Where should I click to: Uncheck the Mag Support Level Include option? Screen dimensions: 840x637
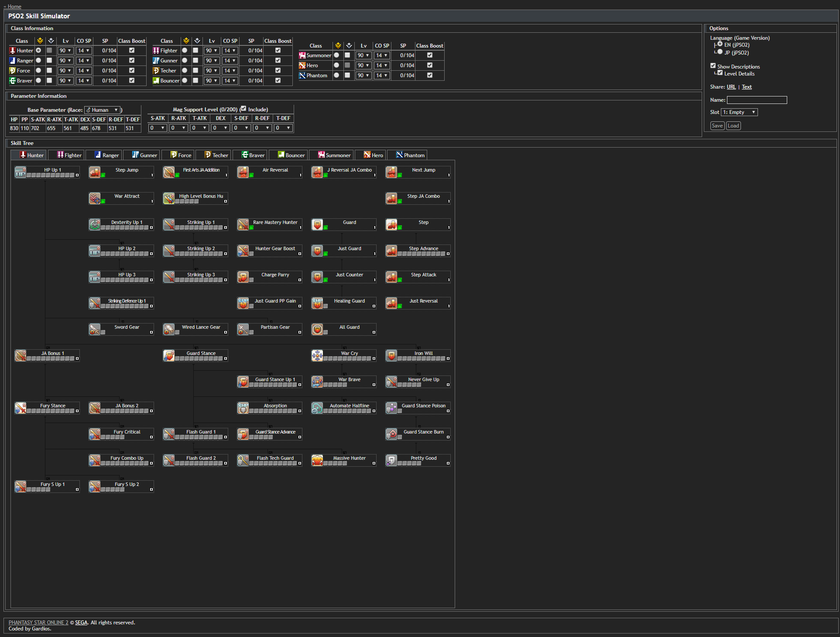(x=244, y=109)
